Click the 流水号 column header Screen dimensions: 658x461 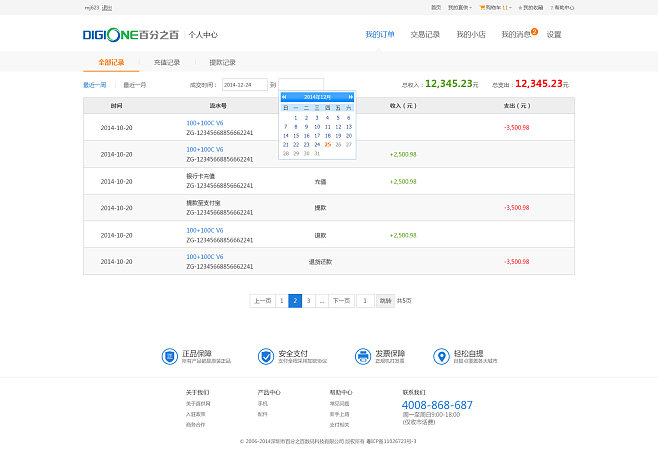218,106
